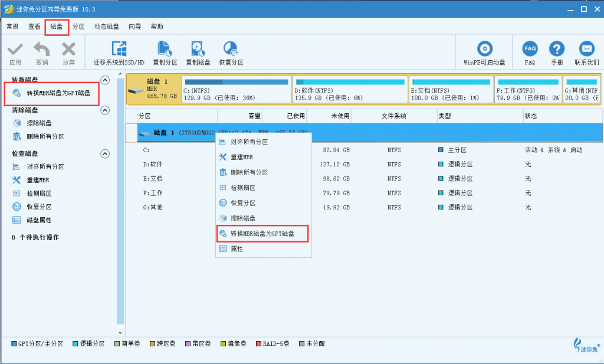Click the sidebar scroll up arrow
604x364 pixels.
click(120, 74)
